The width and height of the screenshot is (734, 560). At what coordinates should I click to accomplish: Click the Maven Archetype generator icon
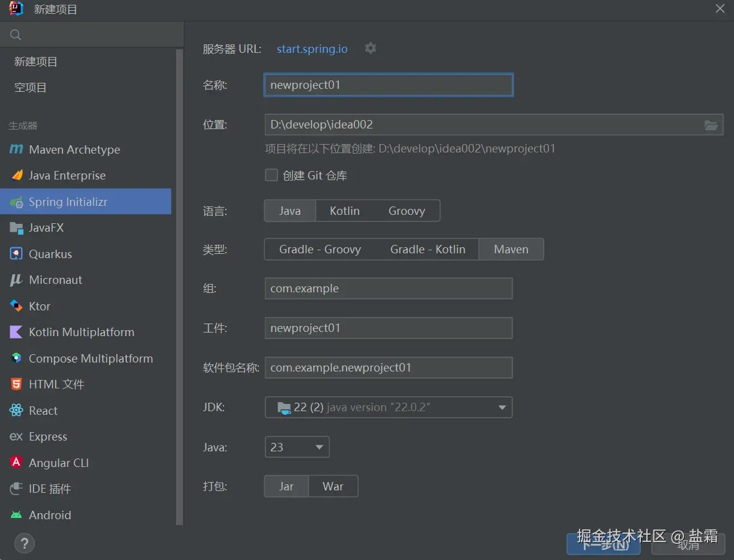[x=16, y=149]
